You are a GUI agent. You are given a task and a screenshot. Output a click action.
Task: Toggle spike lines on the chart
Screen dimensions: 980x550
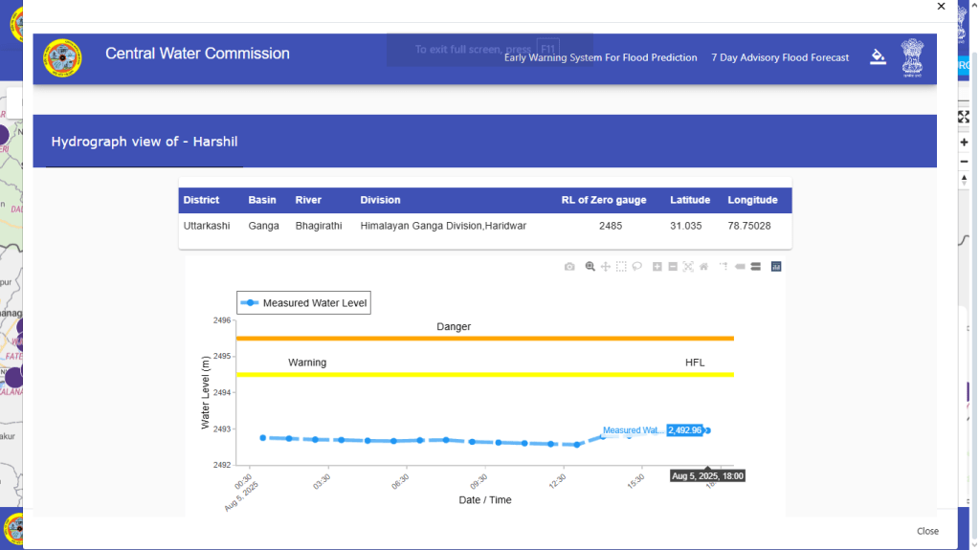tap(724, 267)
